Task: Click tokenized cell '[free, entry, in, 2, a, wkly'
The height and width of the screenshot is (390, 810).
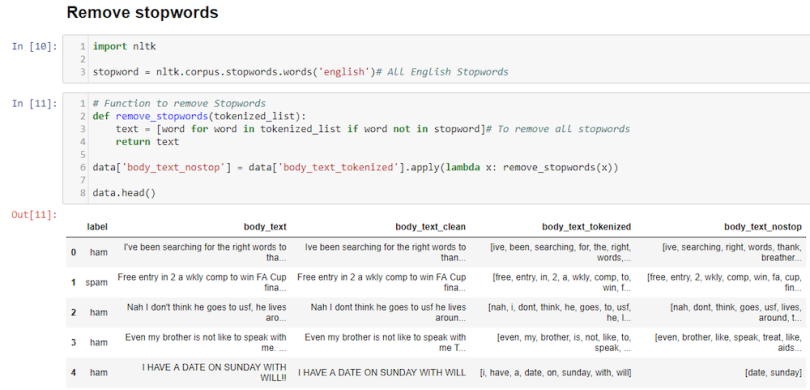Action: 562,282
